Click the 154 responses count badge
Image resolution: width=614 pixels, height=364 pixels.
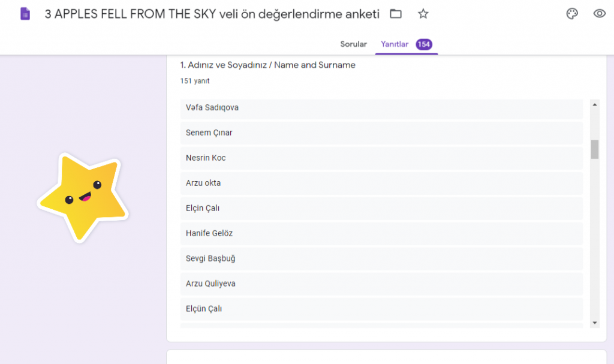point(424,44)
